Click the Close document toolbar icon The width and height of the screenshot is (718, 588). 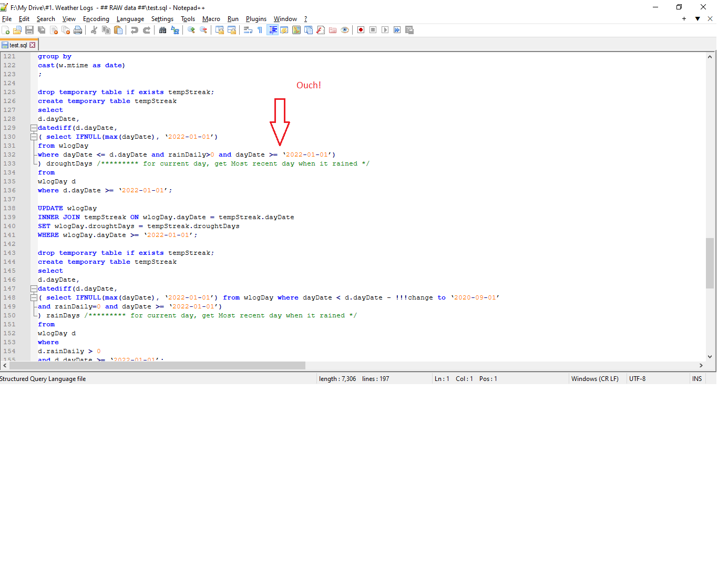(54, 30)
